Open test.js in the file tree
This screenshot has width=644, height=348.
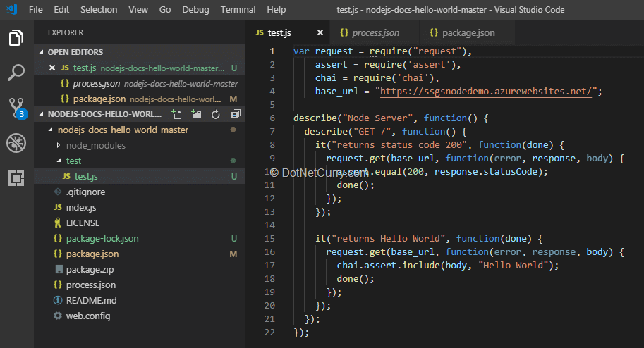pyautogui.click(x=140, y=176)
